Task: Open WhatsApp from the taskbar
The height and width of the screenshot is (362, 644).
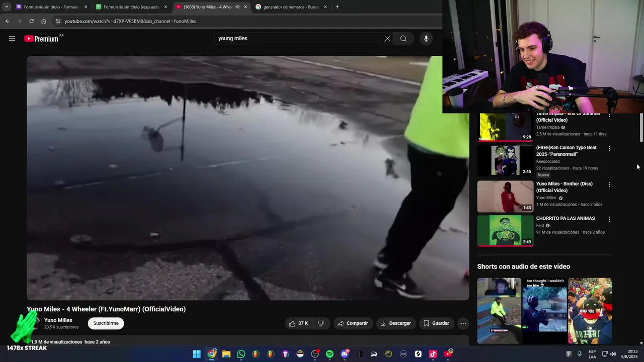Action: coord(241,354)
